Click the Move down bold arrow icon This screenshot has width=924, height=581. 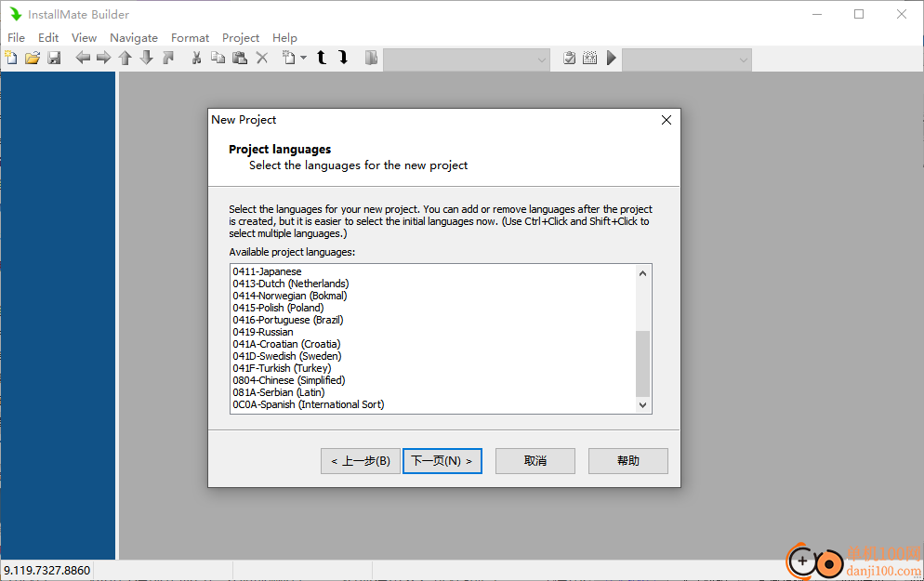[343, 58]
